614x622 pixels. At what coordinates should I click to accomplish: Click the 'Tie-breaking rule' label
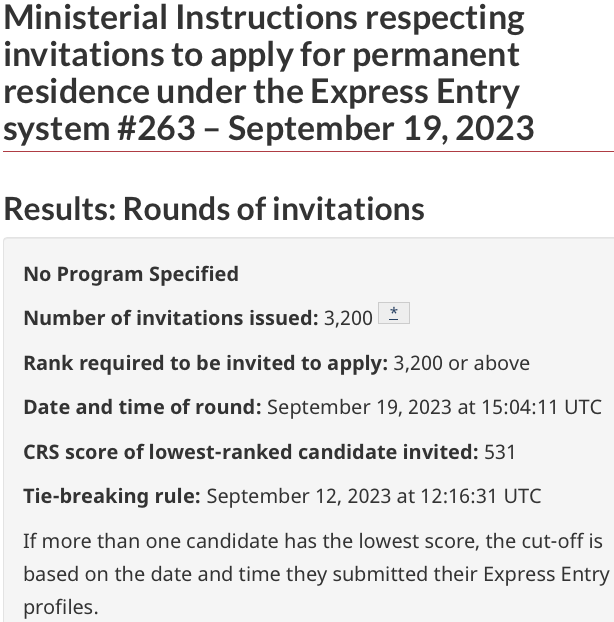[112, 496]
